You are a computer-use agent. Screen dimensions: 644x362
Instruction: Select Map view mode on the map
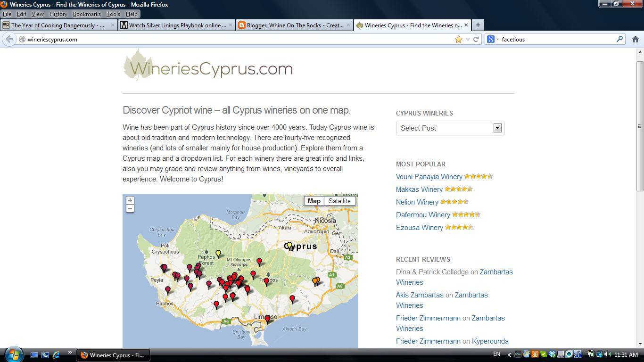pos(314,200)
